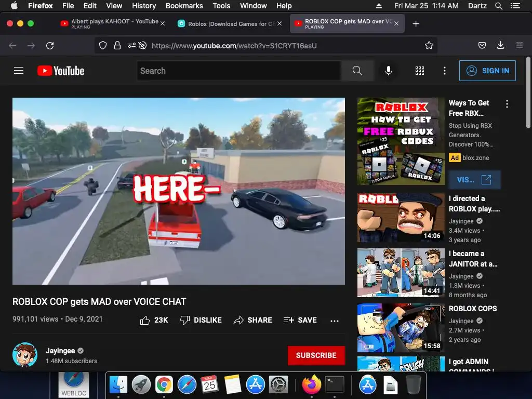Click the page vertical scrollbar
This screenshot has height=399, width=532.
click(528, 92)
